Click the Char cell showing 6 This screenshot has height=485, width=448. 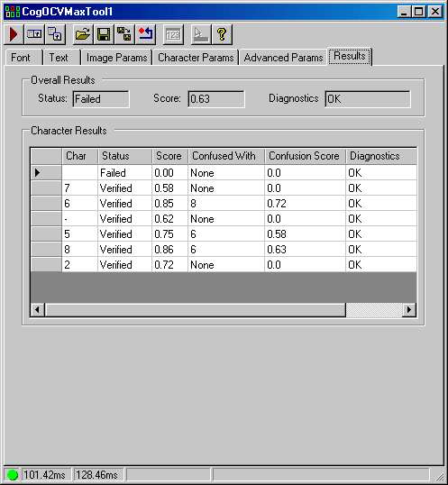(79, 203)
